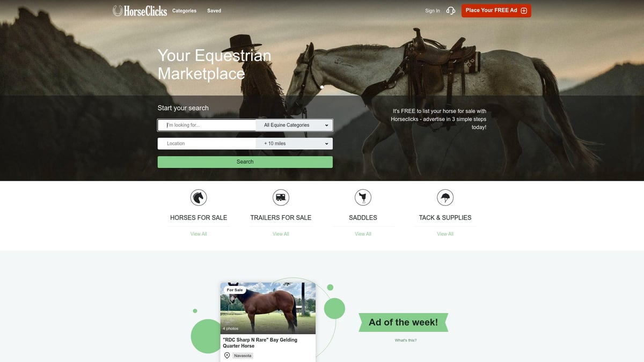Click the HorseClicks horseshoe logo

tap(140, 11)
